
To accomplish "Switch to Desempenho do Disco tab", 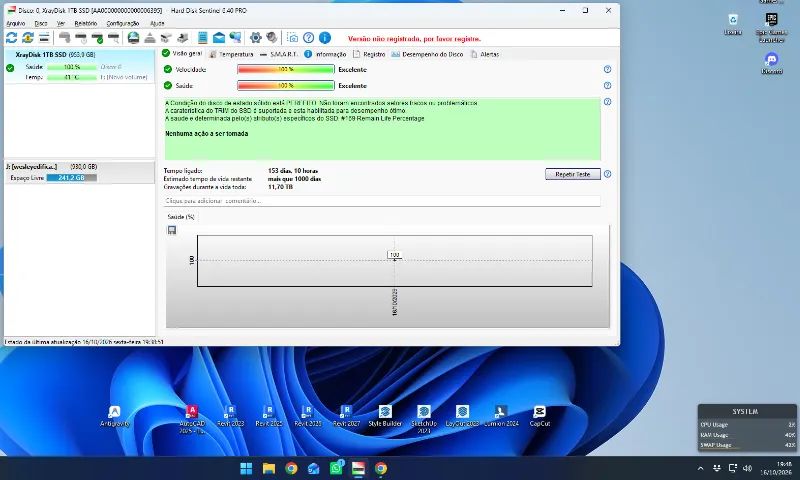I will [x=427, y=54].
